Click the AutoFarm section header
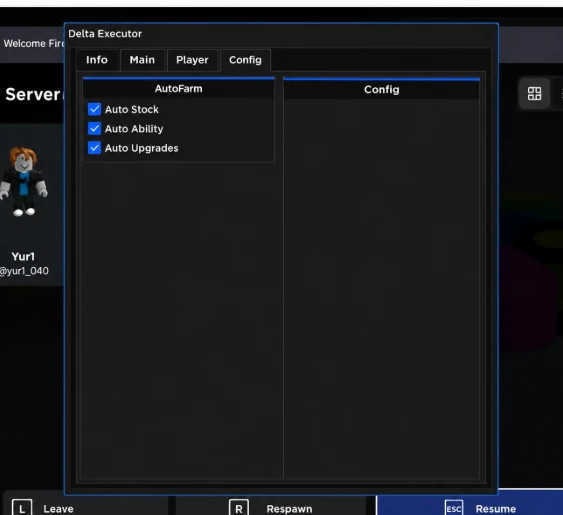This screenshot has height=515, width=563. (x=178, y=89)
